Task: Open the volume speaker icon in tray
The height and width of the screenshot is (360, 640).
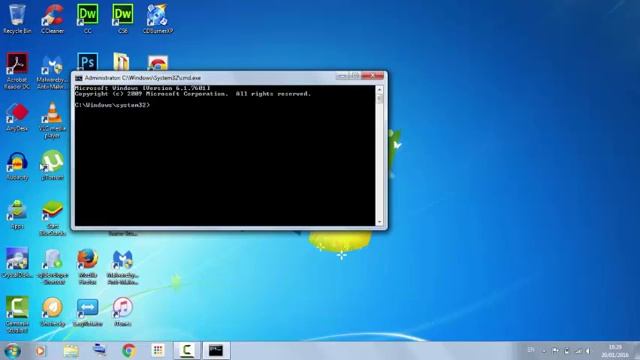Action: [x=588, y=351]
